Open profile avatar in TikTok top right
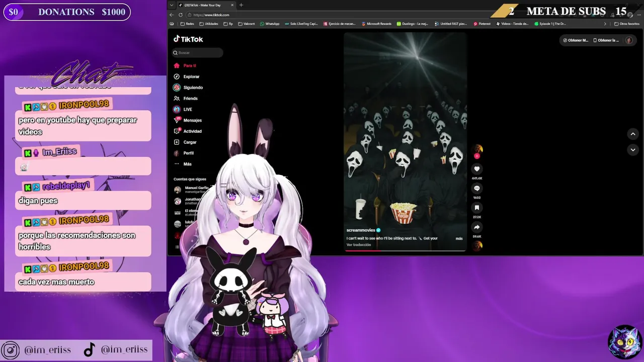 pyautogui.click(x=629, y=40)
